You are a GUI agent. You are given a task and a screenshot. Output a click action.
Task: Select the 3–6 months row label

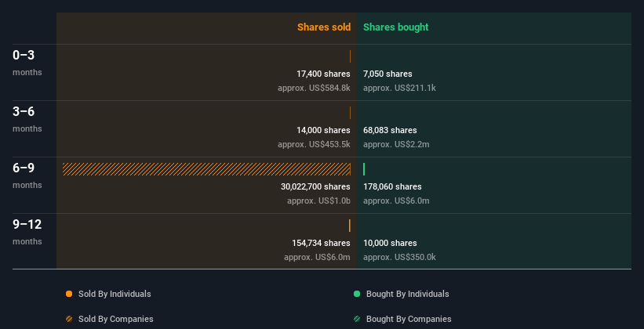[x=27, y=119]
